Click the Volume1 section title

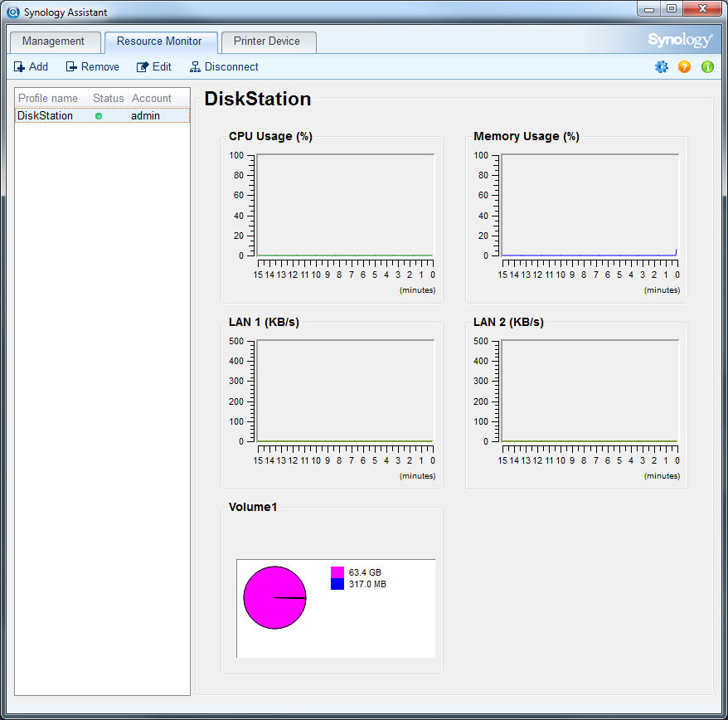253,507
